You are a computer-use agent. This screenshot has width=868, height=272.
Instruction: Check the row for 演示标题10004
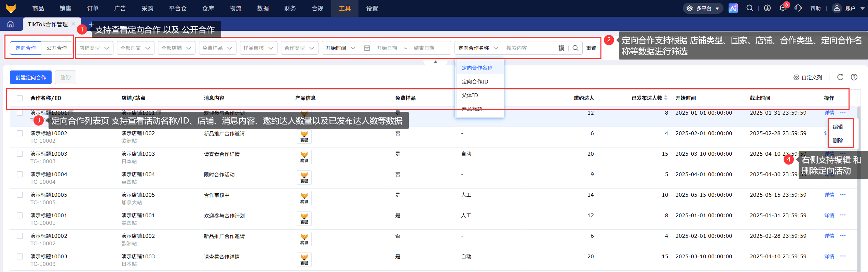pos(20,174)
